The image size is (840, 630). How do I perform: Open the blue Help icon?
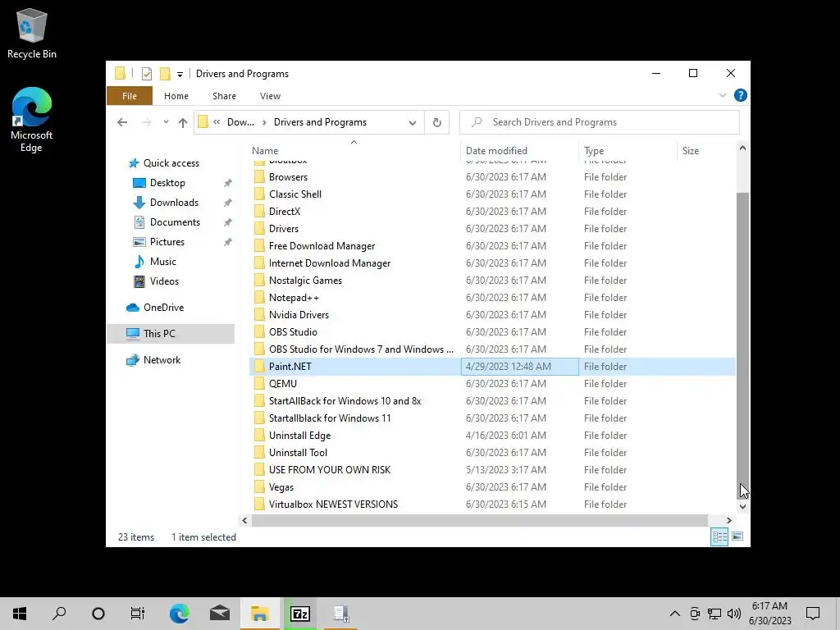741,95
